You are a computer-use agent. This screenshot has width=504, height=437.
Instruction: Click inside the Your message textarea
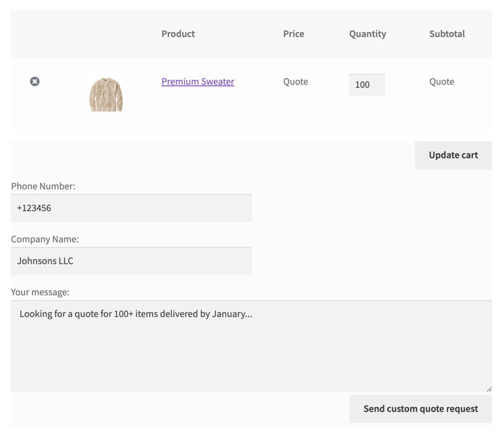click(x=252, y=346)
